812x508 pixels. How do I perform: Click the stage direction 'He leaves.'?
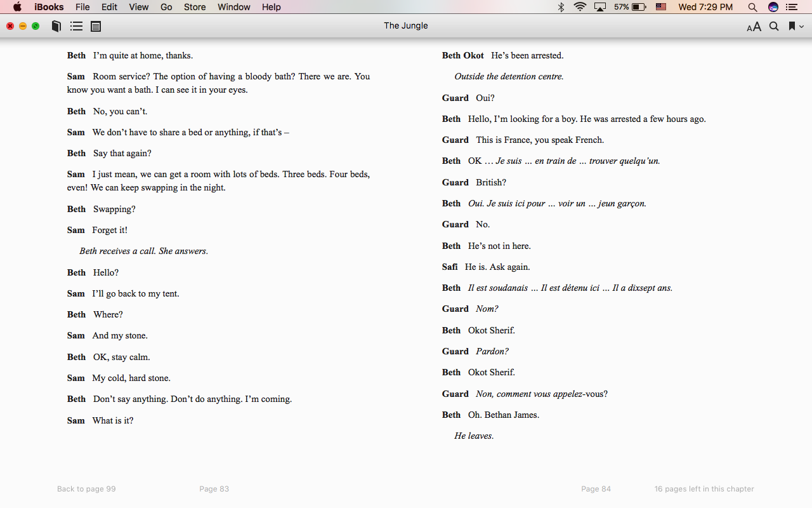coord(474,436)
